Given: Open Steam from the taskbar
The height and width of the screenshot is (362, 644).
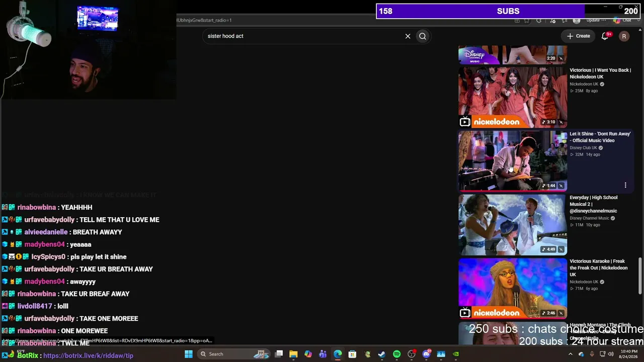Looking at the screenshot, I should pos(382,354).
